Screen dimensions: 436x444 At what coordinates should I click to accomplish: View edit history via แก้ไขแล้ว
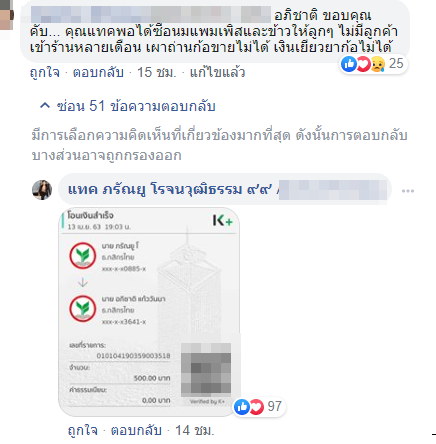[x=217, y=72]
